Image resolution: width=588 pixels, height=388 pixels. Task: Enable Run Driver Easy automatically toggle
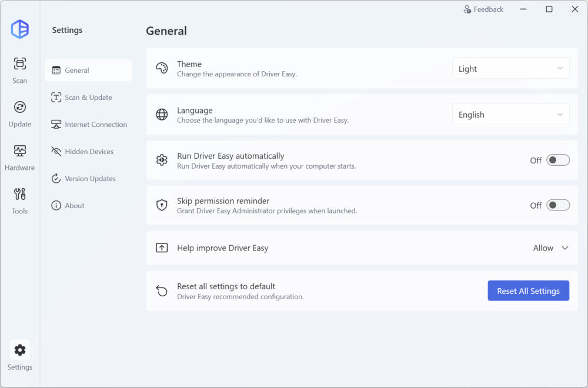coord(557,160)
